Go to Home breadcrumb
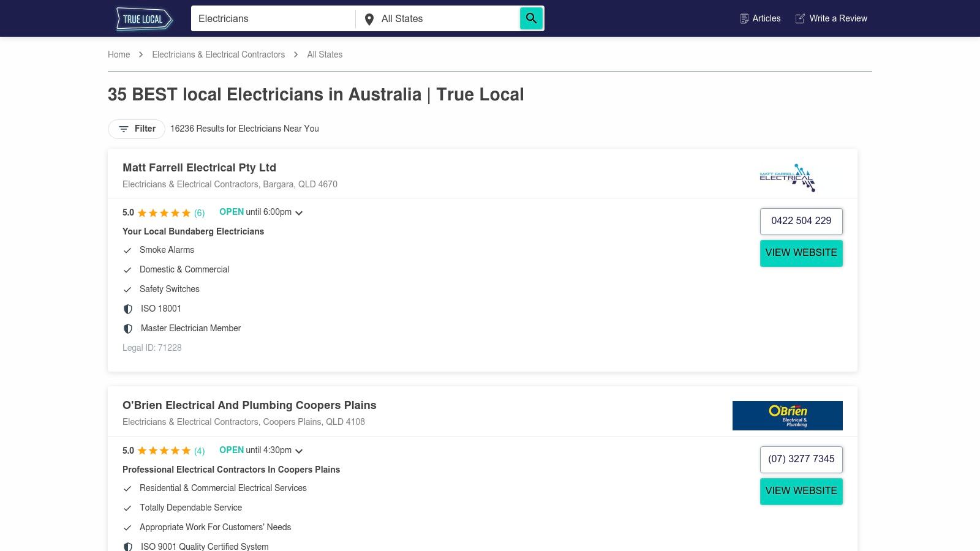The height and width of the screenshot is (551, 980). tap(119, 54)
